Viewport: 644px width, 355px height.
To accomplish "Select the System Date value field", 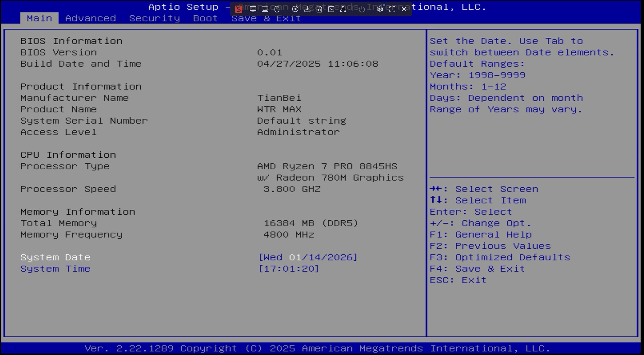I will [x=308, y=257].
